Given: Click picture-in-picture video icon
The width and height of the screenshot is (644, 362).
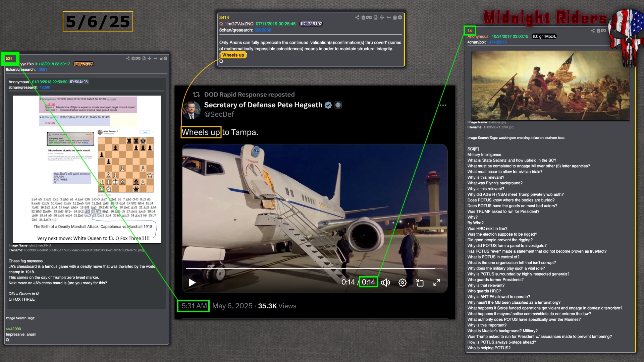Looking at the screenshot, I should [420, 283].
